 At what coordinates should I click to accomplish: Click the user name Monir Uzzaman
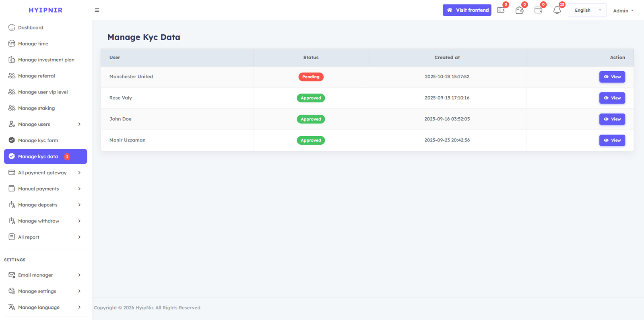(128, 140)
